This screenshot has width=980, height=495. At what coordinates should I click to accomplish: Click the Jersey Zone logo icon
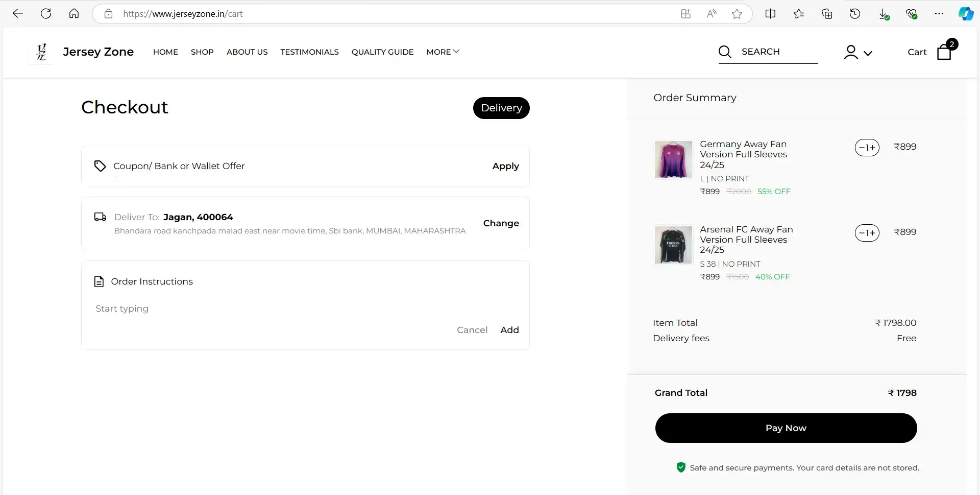click(x=41, y=52)
